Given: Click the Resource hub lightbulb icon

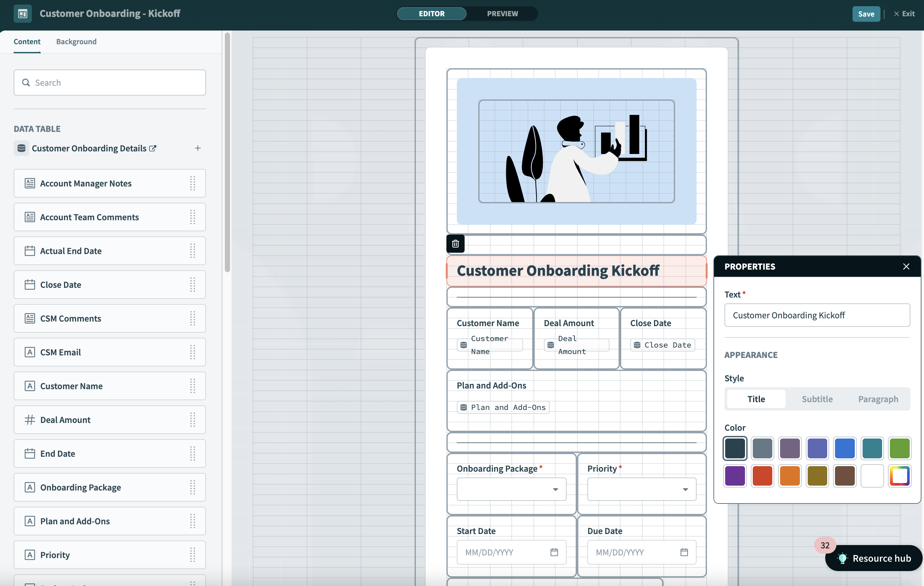Looking at the screenshot, I should 842,558.
